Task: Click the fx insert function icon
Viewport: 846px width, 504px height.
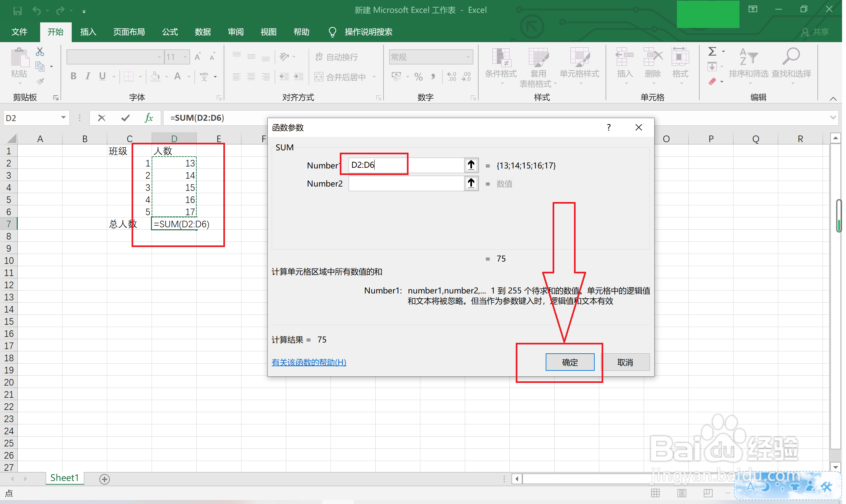Action: point(149,118)
